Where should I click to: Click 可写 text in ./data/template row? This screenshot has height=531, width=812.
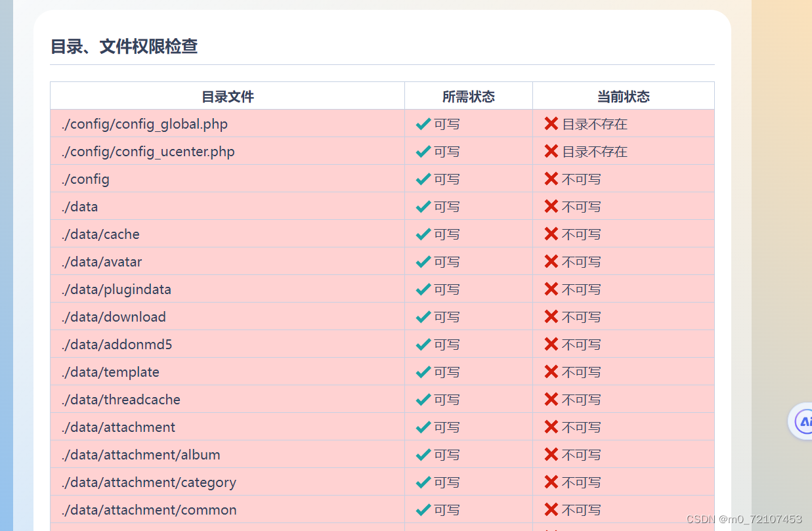coord(447,372)
